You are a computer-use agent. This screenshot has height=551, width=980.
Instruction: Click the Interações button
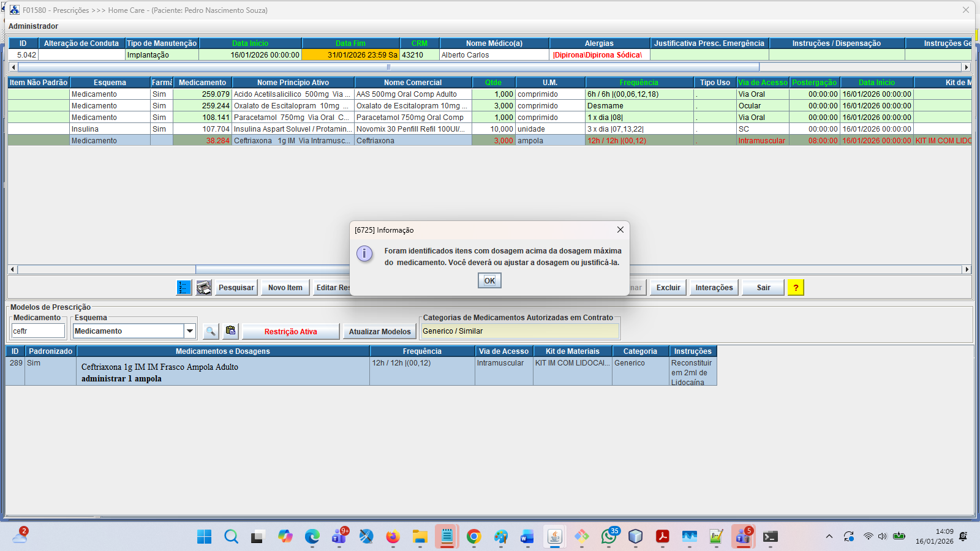(714, 288)
